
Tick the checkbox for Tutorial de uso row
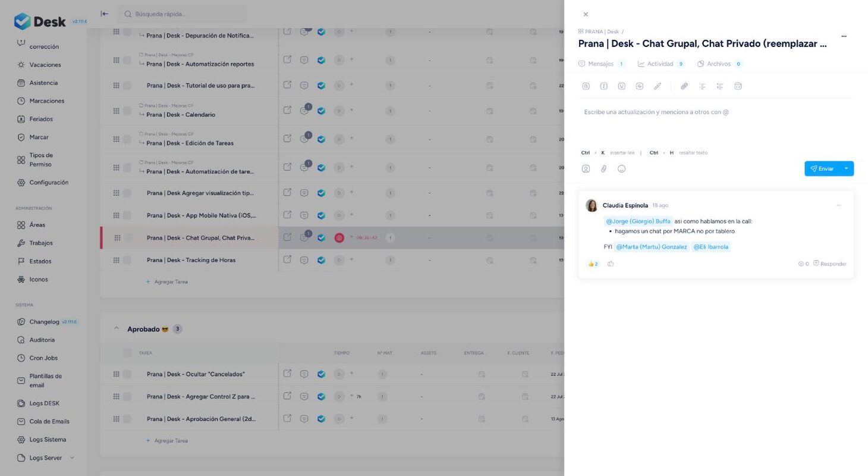coord(127,86)
